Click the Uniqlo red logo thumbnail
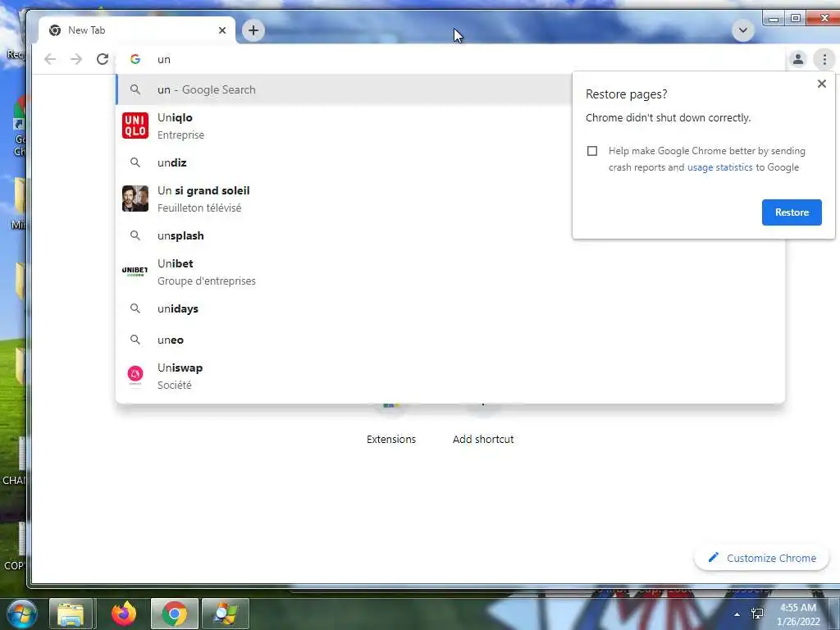Viewport: 840px width, 630px height. pos(135,126)
